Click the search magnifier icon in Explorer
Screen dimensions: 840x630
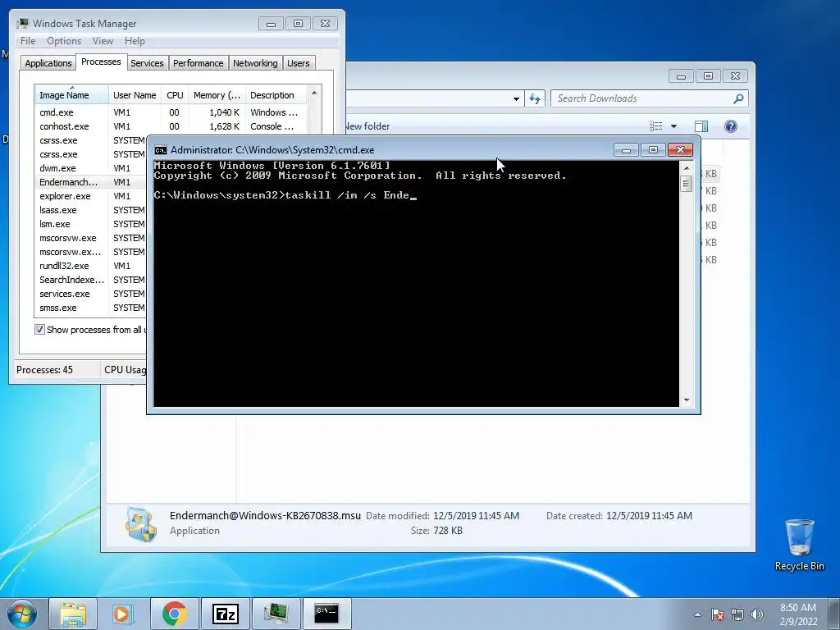[x=739, y=98]
